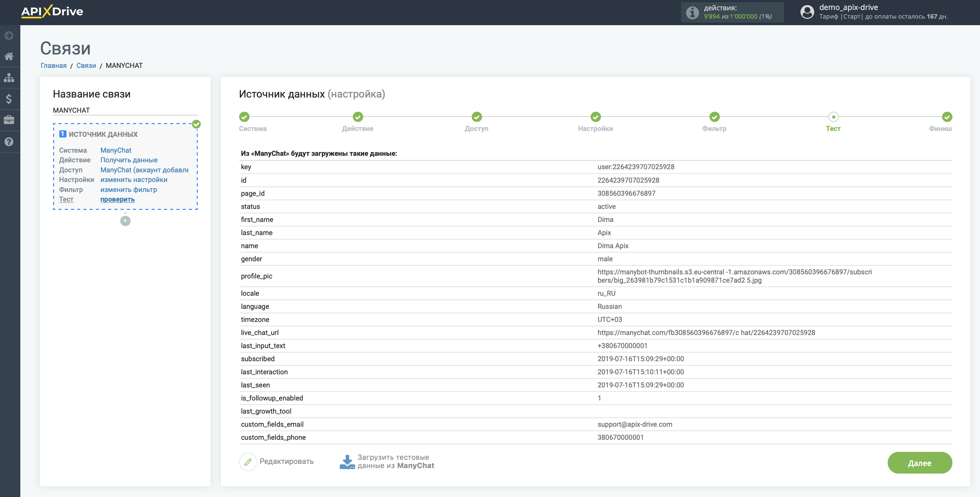Click the download test data icon
The height and width of the screenshot is (497, 980).
click(347, 461)
